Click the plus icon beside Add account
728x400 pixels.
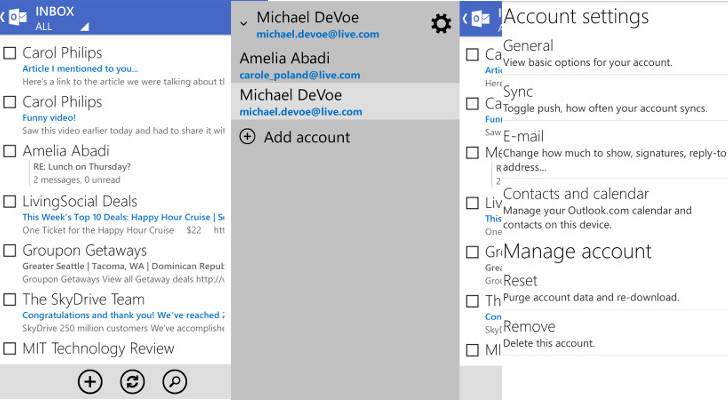coord(247,137)
